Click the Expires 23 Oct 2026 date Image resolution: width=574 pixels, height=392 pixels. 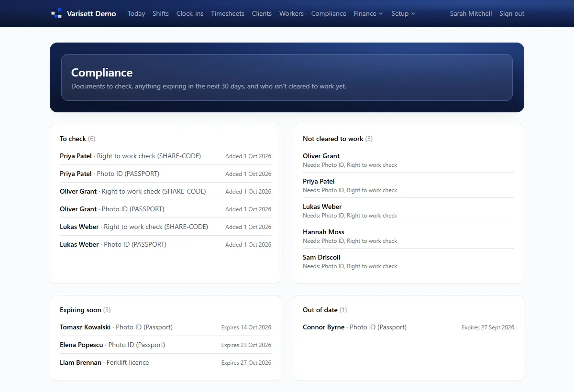tap(246, 345)
